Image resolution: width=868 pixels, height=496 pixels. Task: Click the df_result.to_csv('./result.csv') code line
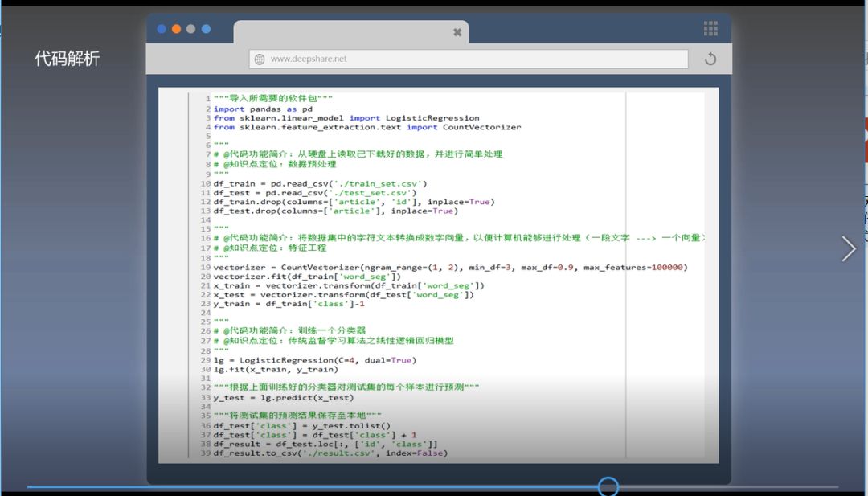point(330,453)
